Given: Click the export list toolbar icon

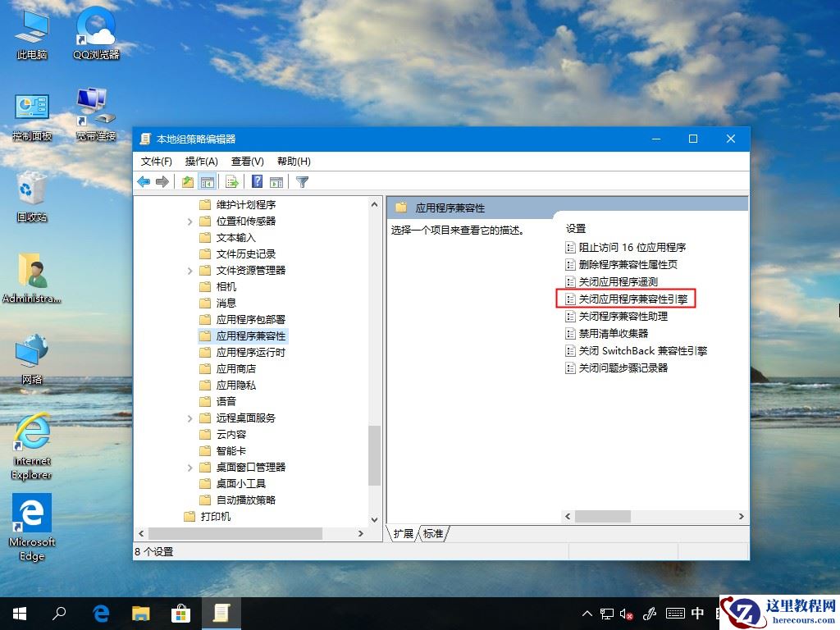Looking at the screenshot, I should [232, 181].
